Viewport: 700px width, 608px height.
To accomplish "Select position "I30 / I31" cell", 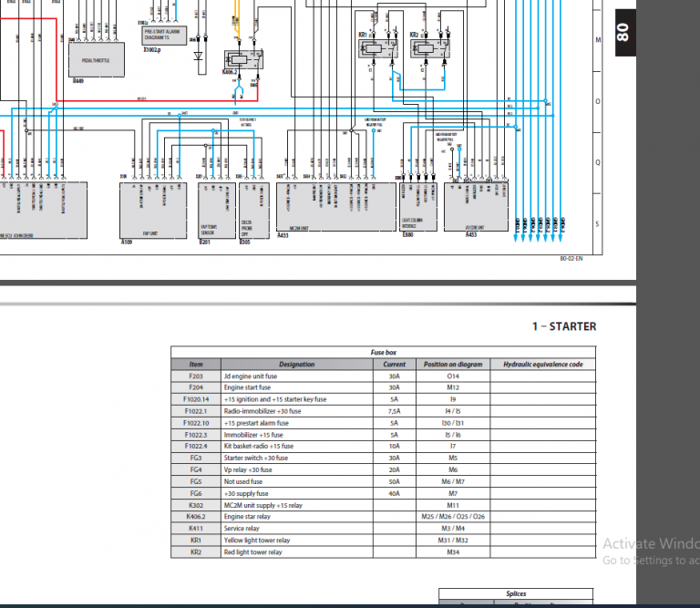I will (x=453, y=423).
